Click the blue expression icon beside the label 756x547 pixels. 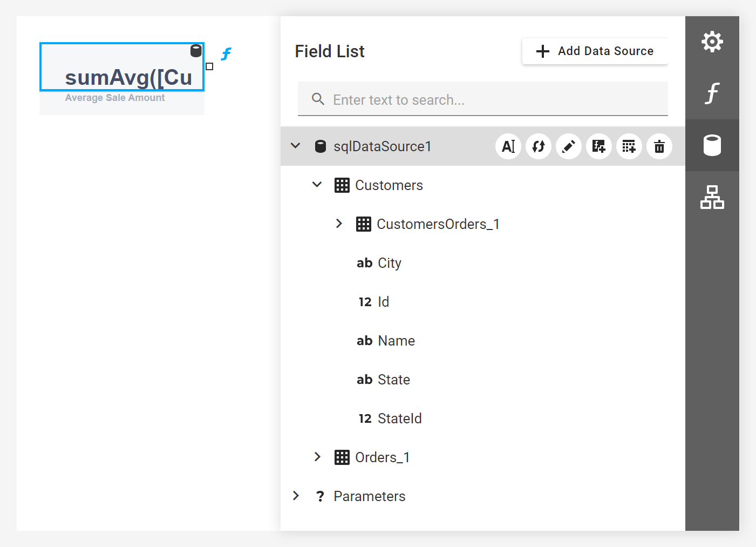pyautogui.click(x=226, y=54)
